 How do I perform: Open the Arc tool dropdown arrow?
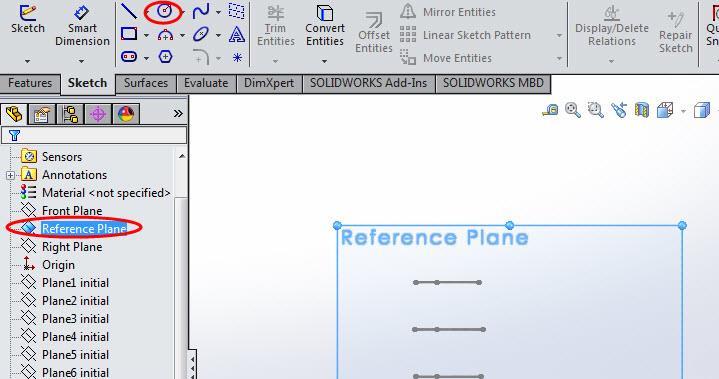(183, 35)
